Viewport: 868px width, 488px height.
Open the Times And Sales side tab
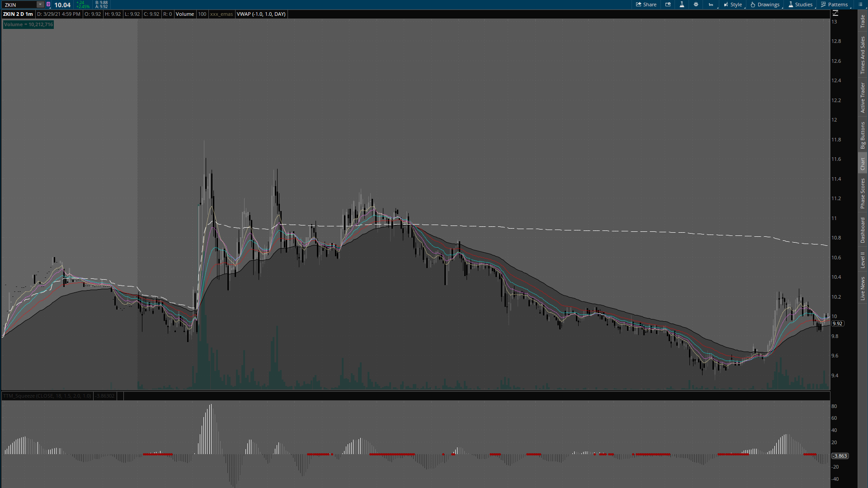(x=863, y=55)
